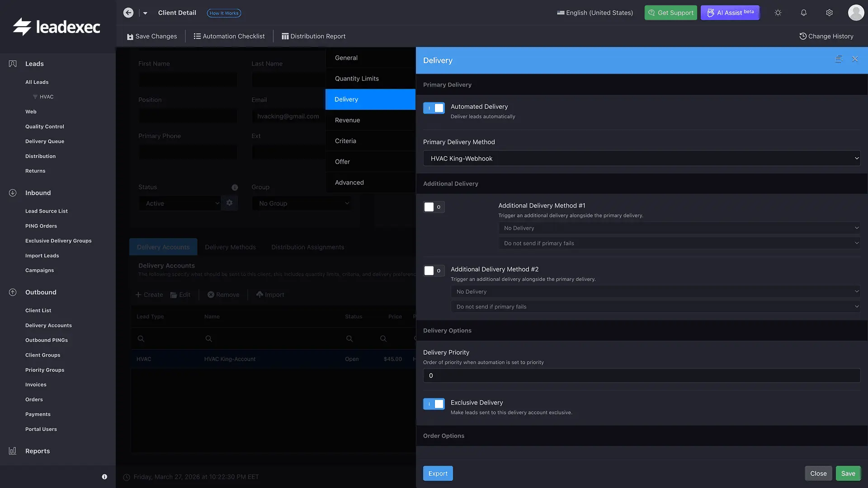
Task: Open the Status Active dropdown
Action: coord(179,203)
